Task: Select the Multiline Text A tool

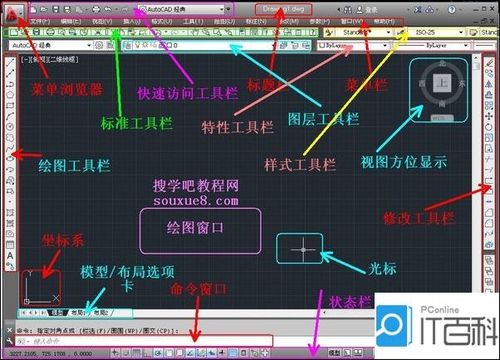Action: [x=10, y=256]
